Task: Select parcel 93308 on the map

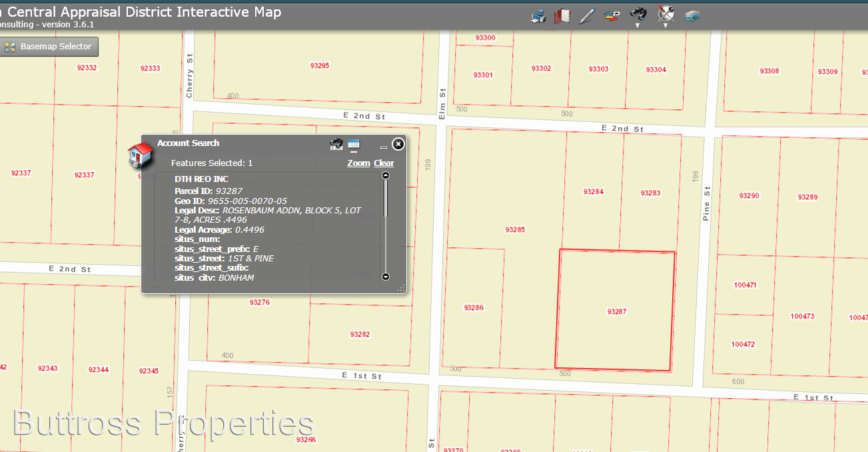Action: [769, 71]
